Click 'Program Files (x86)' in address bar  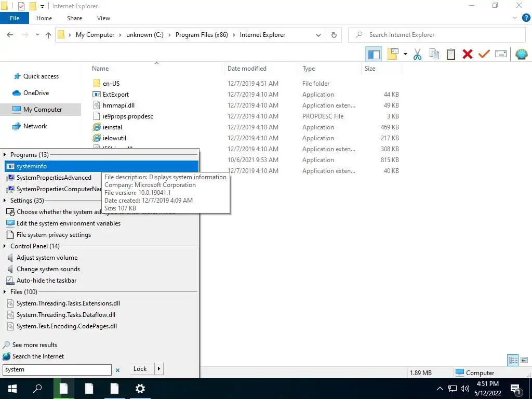(x=202, y=35)
